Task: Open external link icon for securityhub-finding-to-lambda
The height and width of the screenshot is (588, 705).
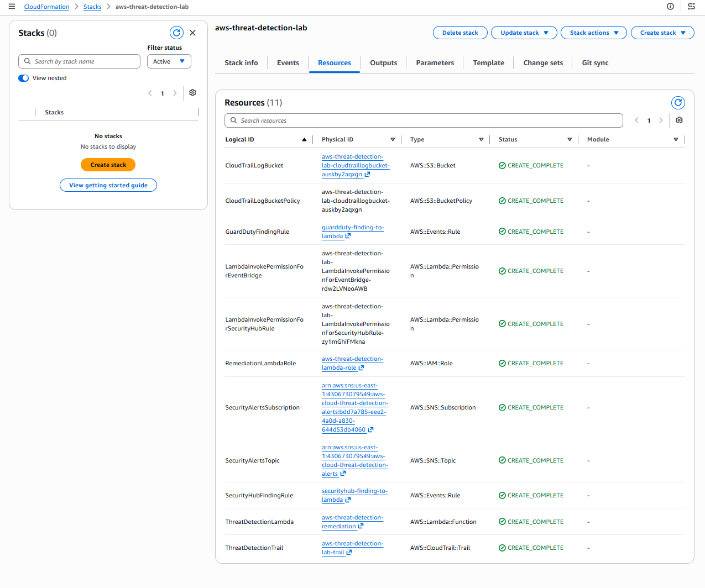Action: [x=348, y=500]
